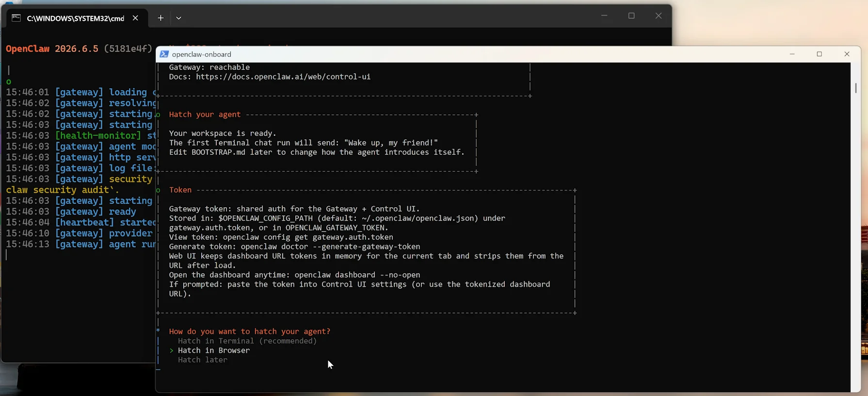The height and width of the screenshot is (396, 868).
Task: Click 'OpenClaw 2026.6.5' header in cmd window
Action: [52, 49]
